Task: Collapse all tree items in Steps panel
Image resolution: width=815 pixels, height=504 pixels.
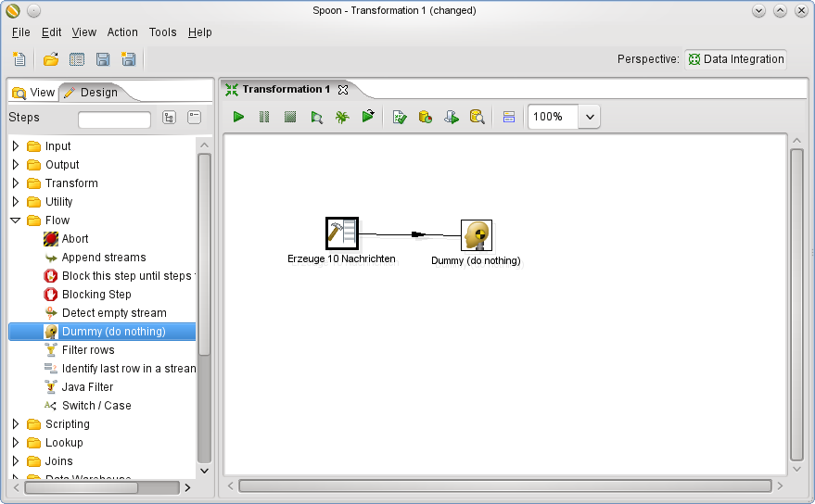Action: coord(195,118)
